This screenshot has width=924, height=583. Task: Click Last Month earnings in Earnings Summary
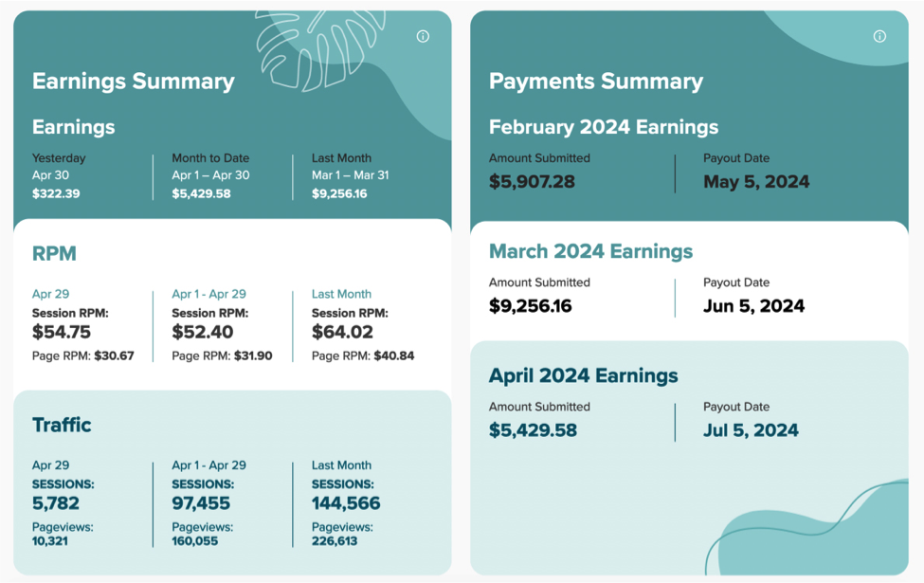pos(339,193)
